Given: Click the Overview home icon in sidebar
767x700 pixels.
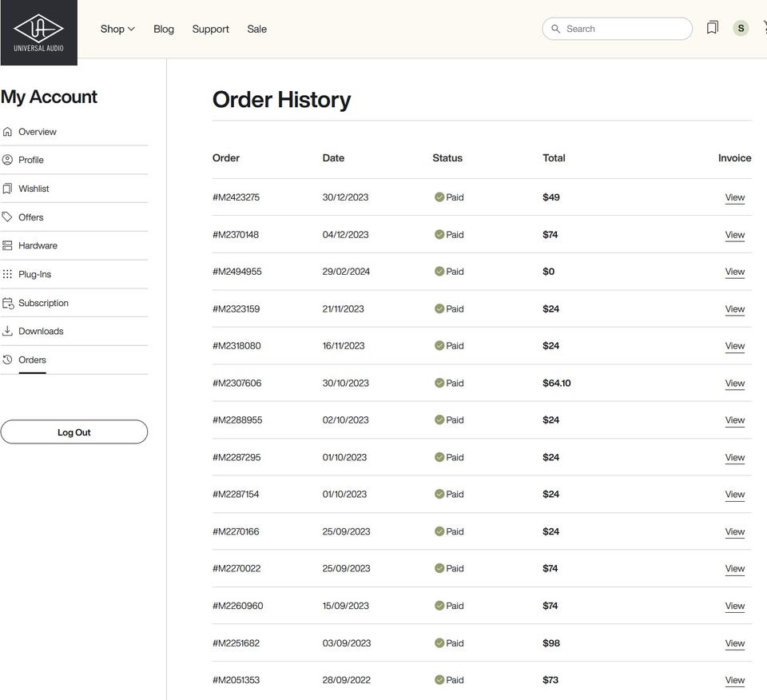Looking at the screenshot, I should [x=8, y=132].
